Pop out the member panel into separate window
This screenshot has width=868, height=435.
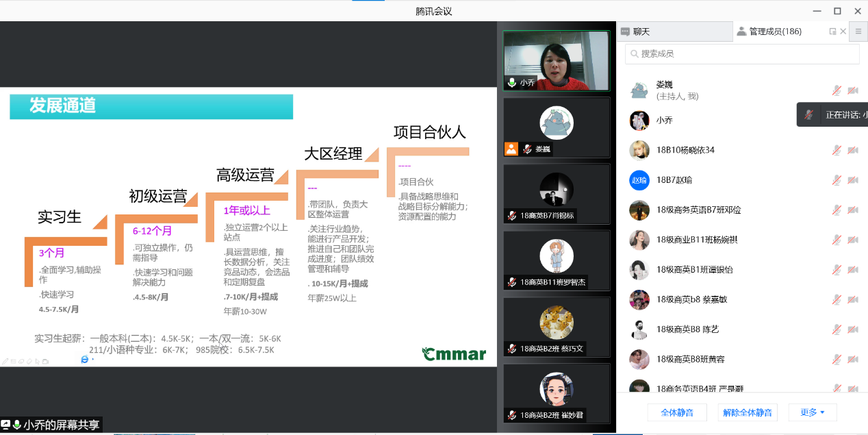coord(832,32)
